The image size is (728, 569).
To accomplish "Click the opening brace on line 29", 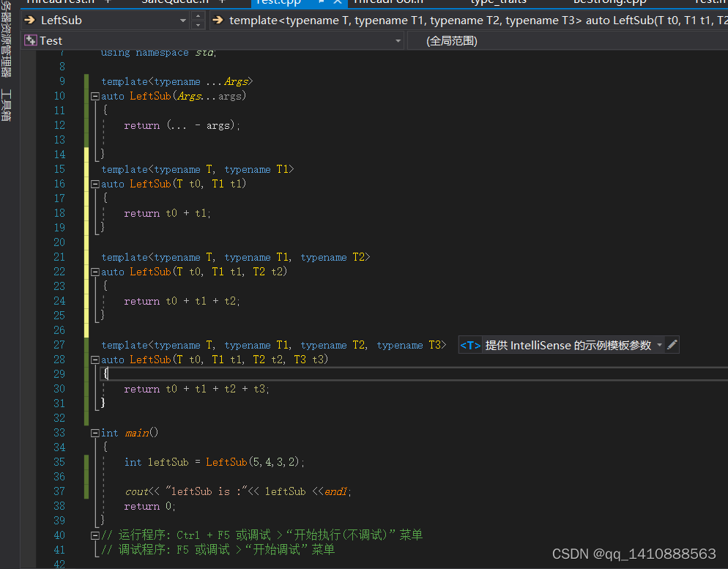I will (106, 373).
